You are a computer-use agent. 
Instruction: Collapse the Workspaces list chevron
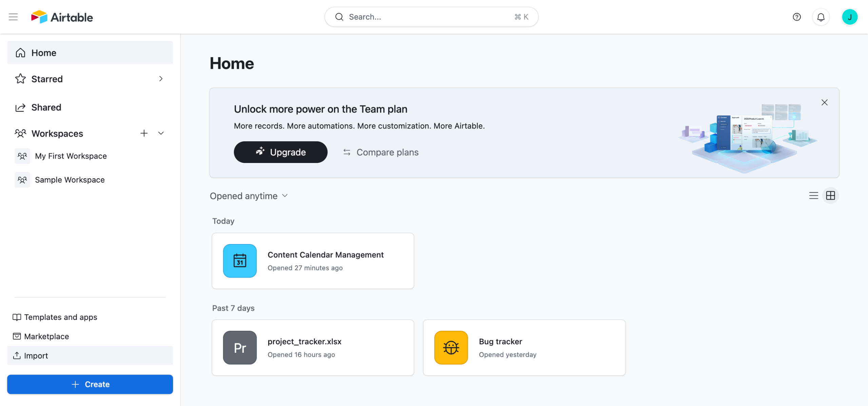tap(161, 133)
